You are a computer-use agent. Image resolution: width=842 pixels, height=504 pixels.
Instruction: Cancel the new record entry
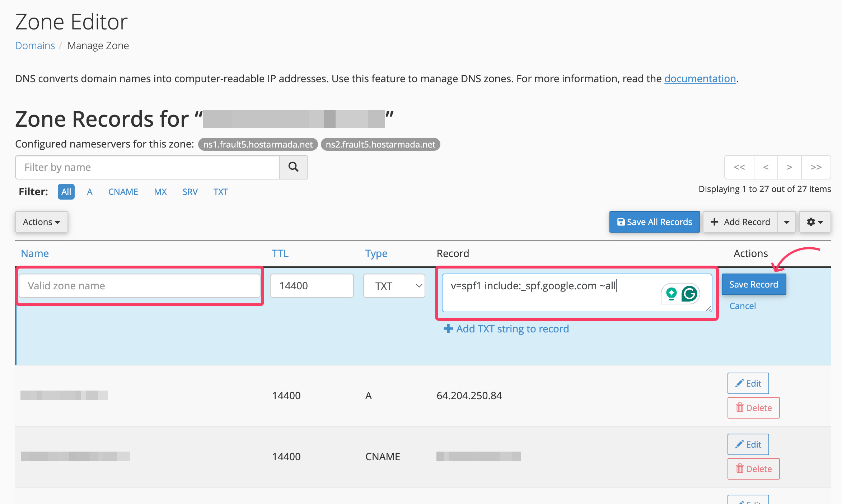[x=743, y=306]
